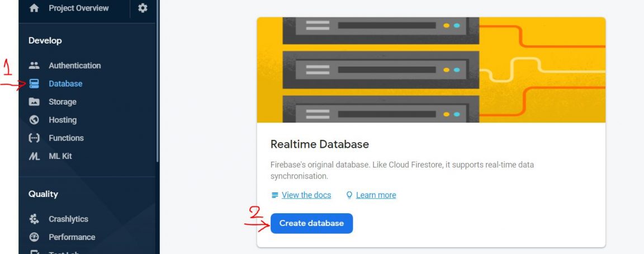
Task: Click the Storage folder icon
Action: tap(34, 102)
